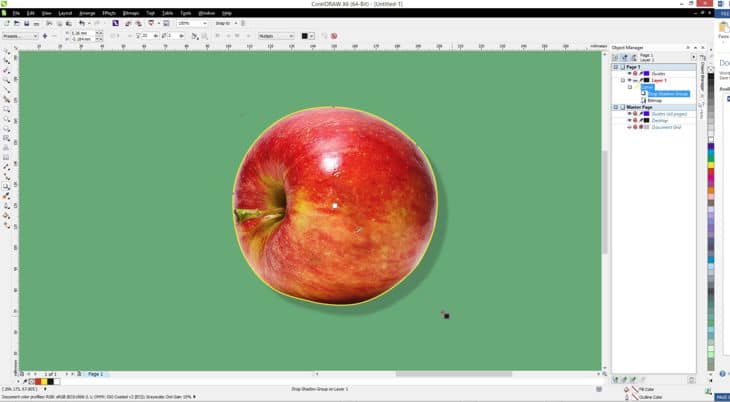Click the Undo icon

pyautogui.click(x=81, y=23)
